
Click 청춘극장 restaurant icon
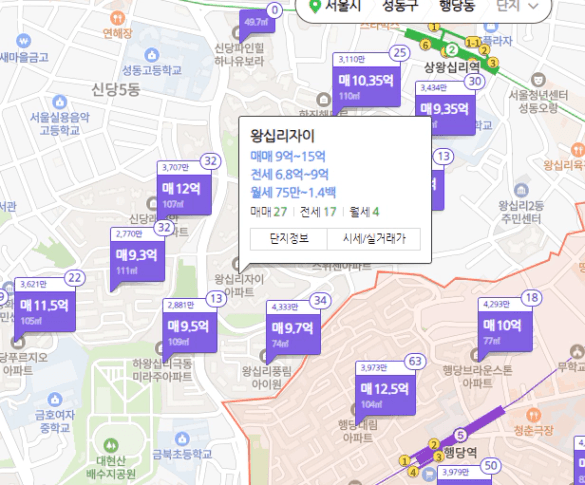pyautogui.click(x=533, y=415)
